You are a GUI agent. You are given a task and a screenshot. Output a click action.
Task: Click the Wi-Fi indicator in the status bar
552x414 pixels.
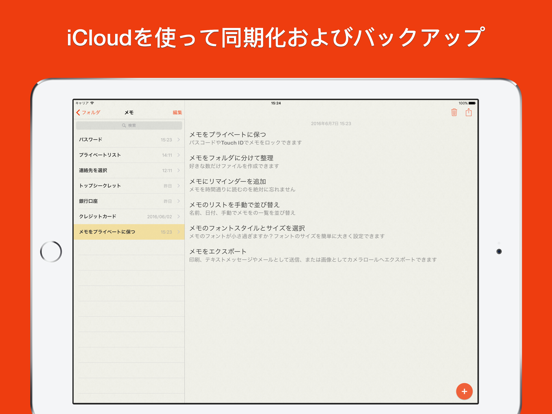pyautogui.click(x=92, y=103)
